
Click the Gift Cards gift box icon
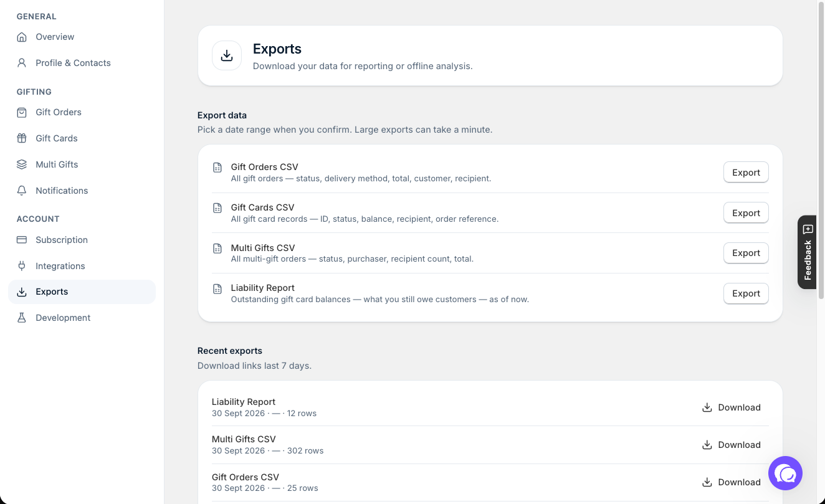(22, 138)
